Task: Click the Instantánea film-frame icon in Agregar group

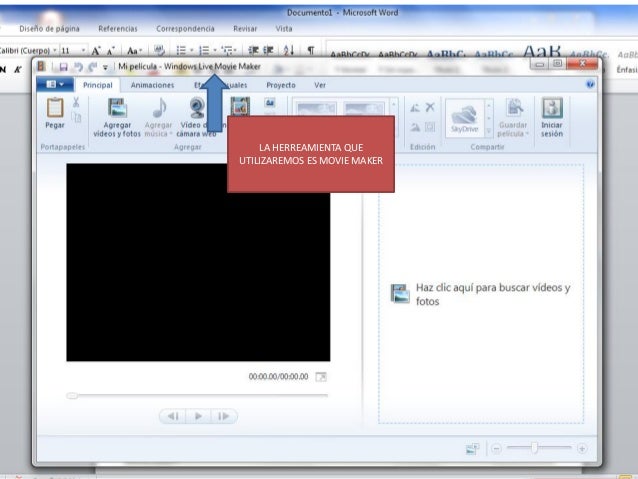Action: pyautogui.click(x=240, y=106)
